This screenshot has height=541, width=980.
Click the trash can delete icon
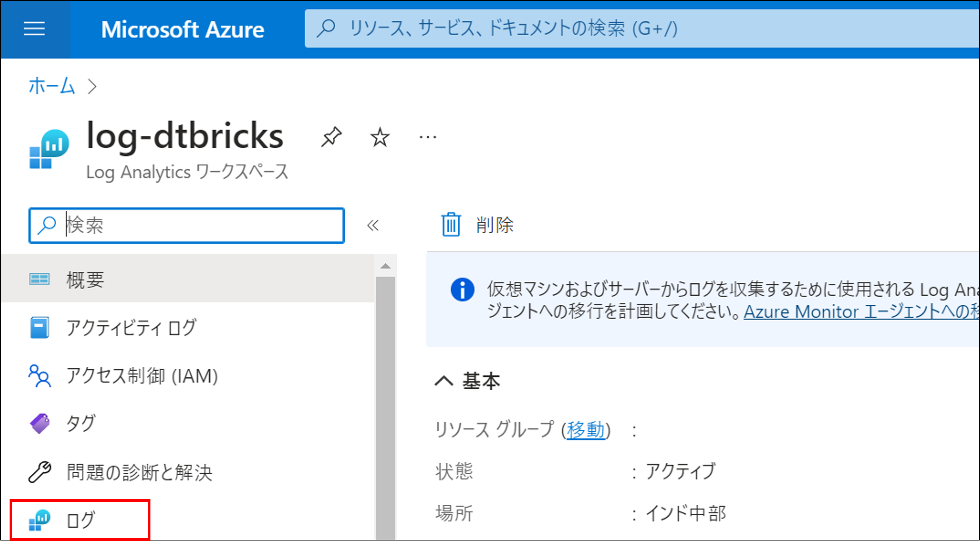(451, 225)
